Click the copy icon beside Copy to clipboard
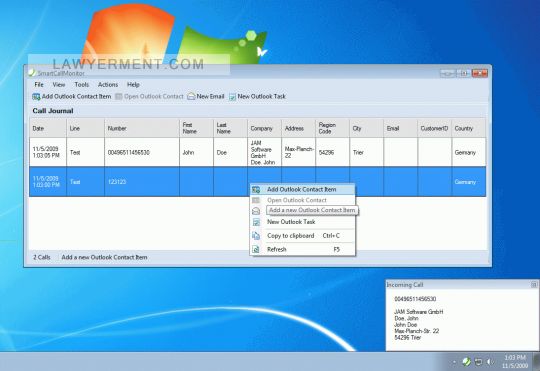Viewport: 540px width, 371px height. click(256, 236)
